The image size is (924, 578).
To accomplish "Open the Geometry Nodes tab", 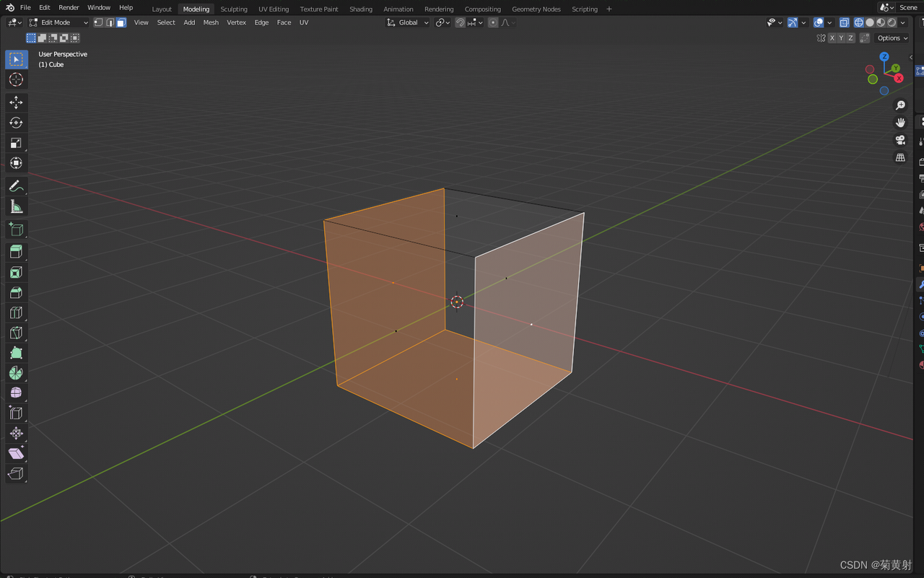I will click(x=536, y=9).
